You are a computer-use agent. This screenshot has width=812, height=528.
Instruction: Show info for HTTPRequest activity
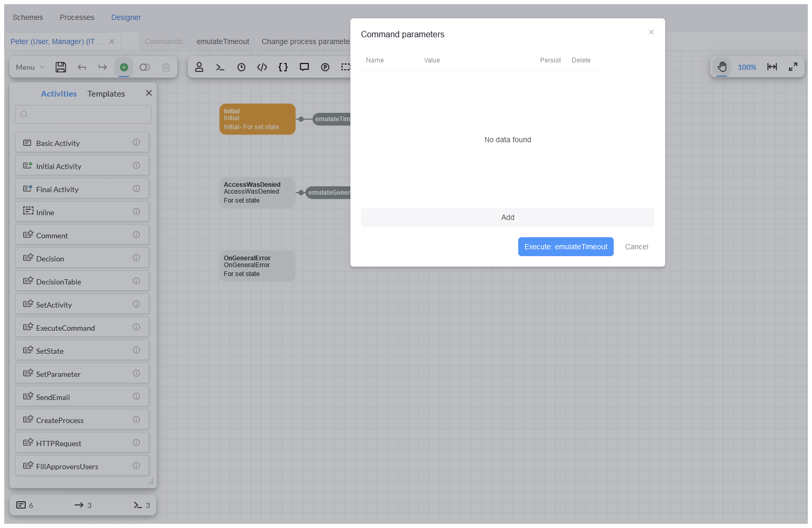pos(136,442)
